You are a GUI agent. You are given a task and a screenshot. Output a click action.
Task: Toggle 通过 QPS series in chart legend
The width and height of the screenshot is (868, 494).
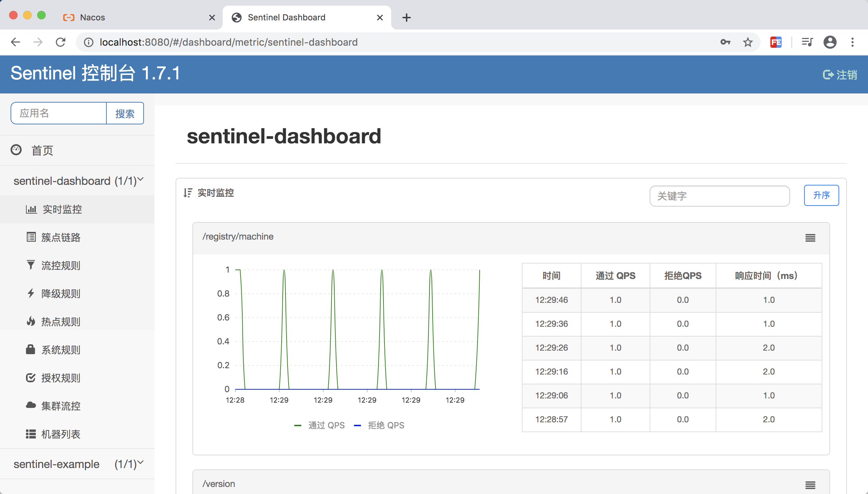(x=320, y=425)
